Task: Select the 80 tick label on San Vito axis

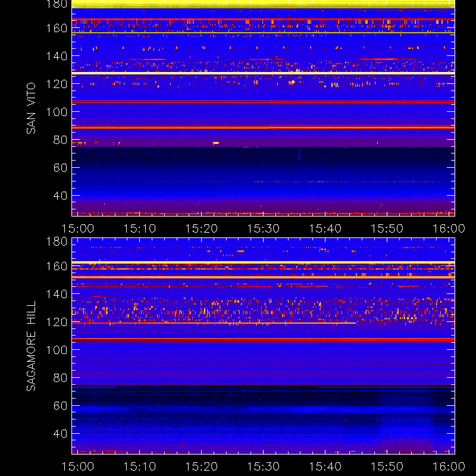Action: coord(61,140)
